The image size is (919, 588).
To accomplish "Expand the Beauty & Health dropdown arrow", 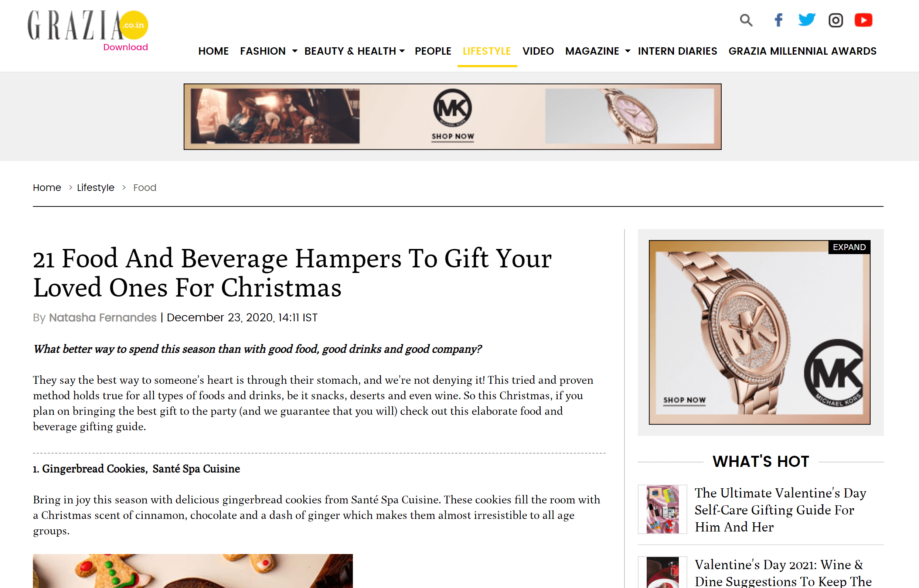I will pyautogui.click(x=402, y=51).
